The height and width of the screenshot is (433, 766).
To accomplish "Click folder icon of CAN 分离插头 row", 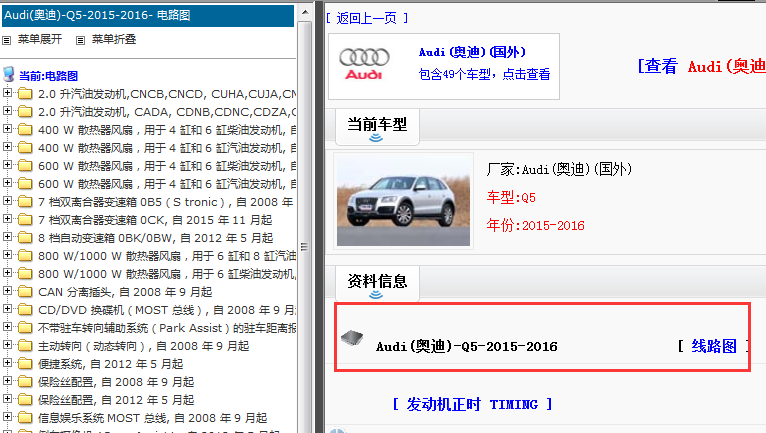I will click(25, 292).
